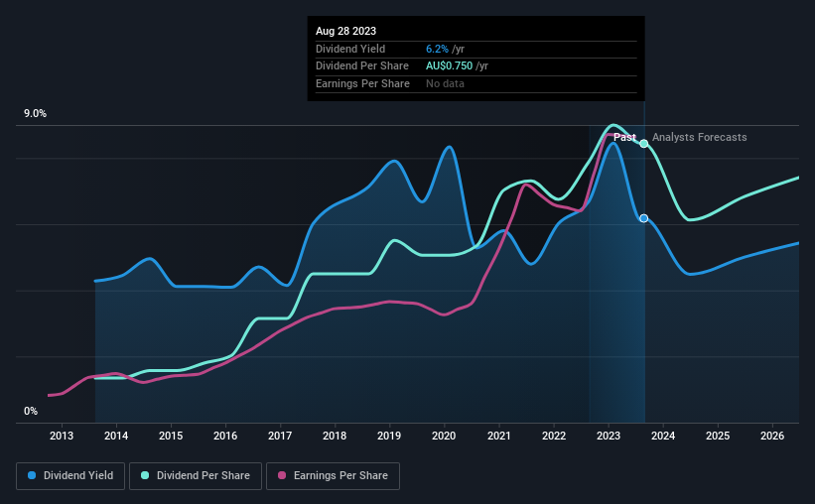Click the 9.0% y-axis label
The width and height of the screenshot is (815, 504).
coord(36,114)
